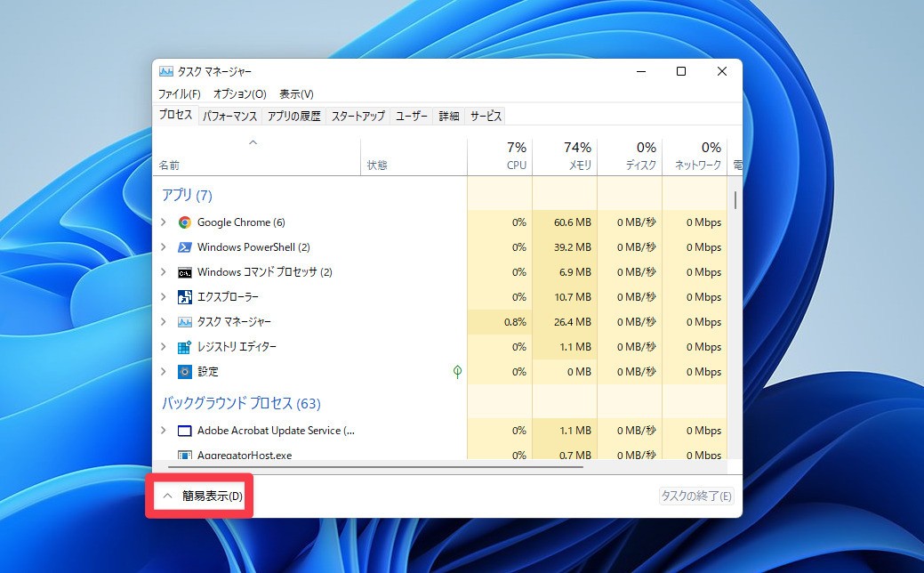Click the vertical scrollbar thumb
924x573 pixels.
[735, 199]
